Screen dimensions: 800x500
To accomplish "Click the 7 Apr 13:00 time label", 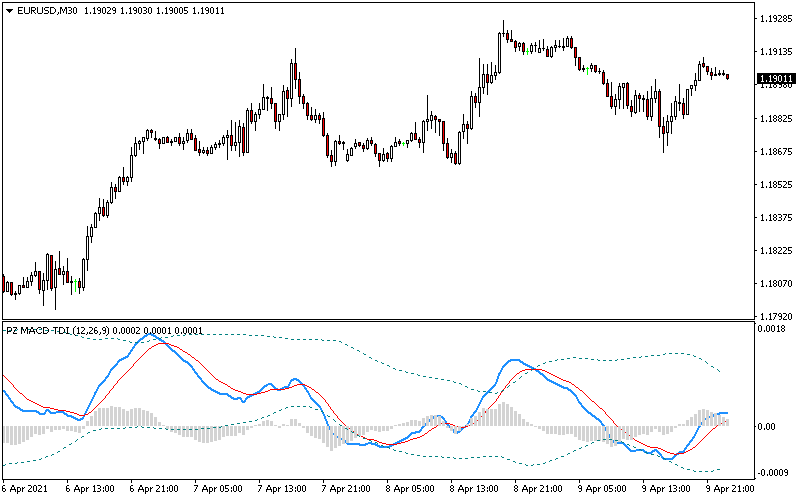I will (282, 490).
